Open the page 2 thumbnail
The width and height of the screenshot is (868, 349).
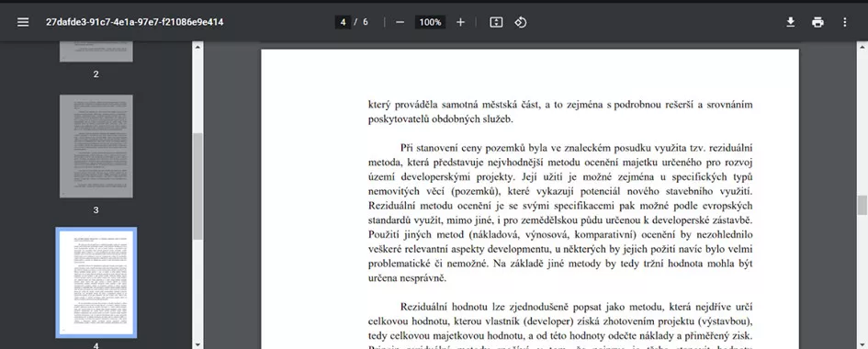point(96,51)
